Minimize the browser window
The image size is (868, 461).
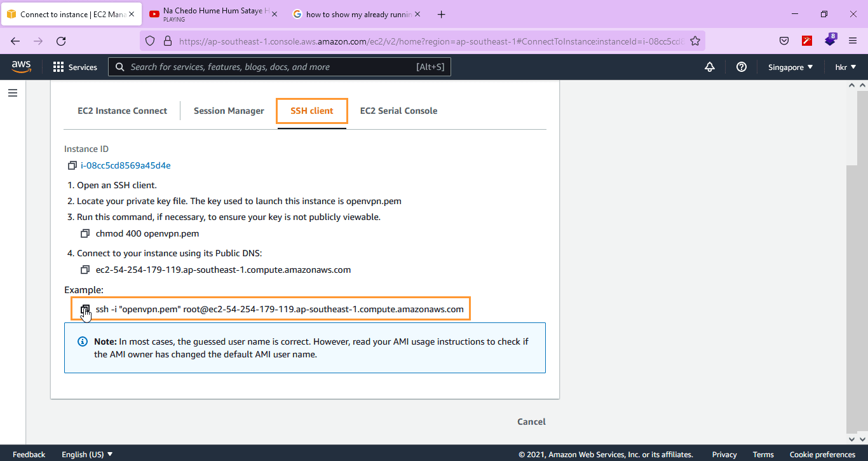coord(795,14)
